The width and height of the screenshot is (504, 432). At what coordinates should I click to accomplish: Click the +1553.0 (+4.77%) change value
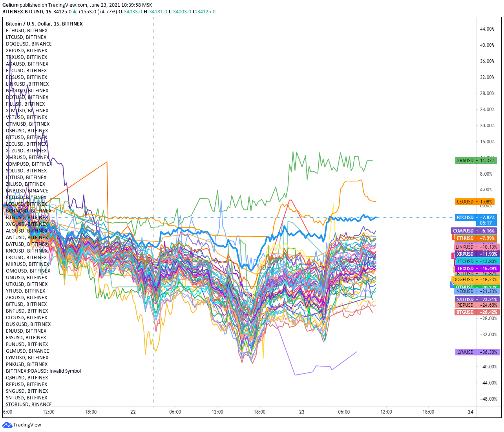click(97, 11)
